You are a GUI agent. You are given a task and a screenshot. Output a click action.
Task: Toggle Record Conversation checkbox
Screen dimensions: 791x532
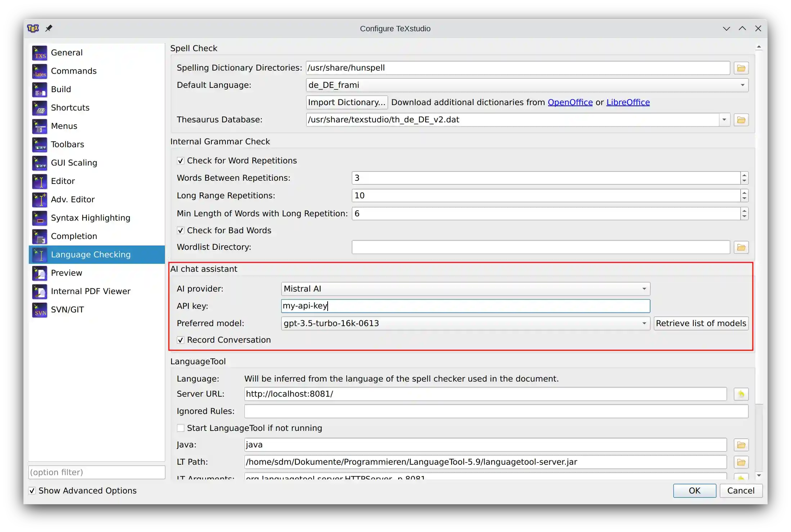[181, 340]
